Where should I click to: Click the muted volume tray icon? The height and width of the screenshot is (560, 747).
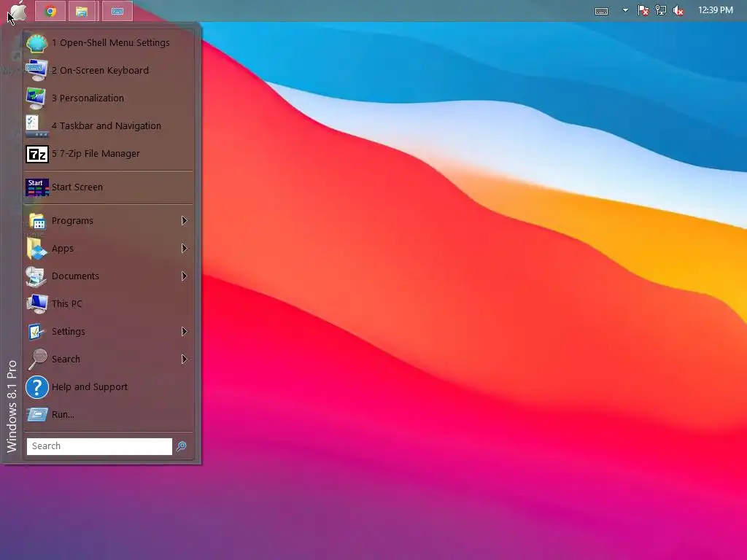tap(678, 10)
